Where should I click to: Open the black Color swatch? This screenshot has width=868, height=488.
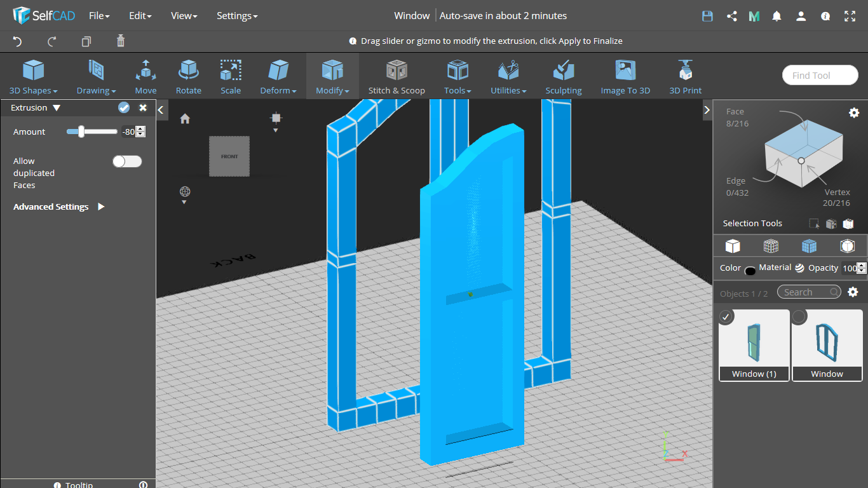[x=750, y=271]
